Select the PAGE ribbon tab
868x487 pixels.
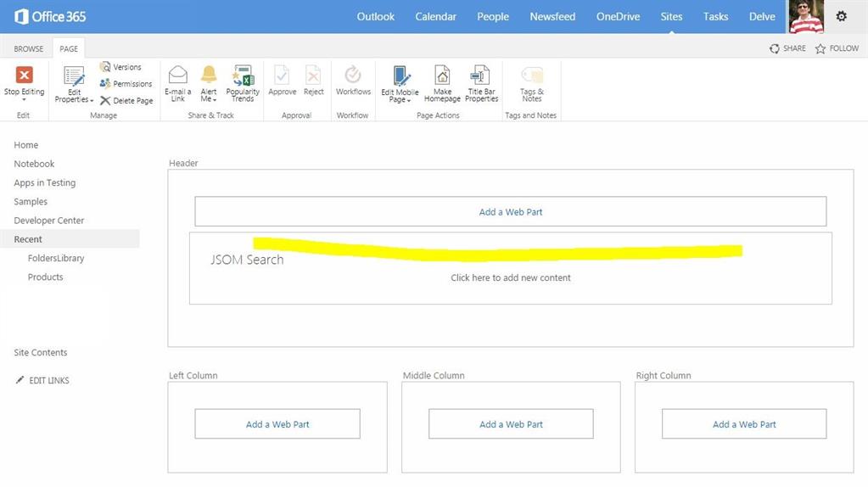tap(69, 48)
